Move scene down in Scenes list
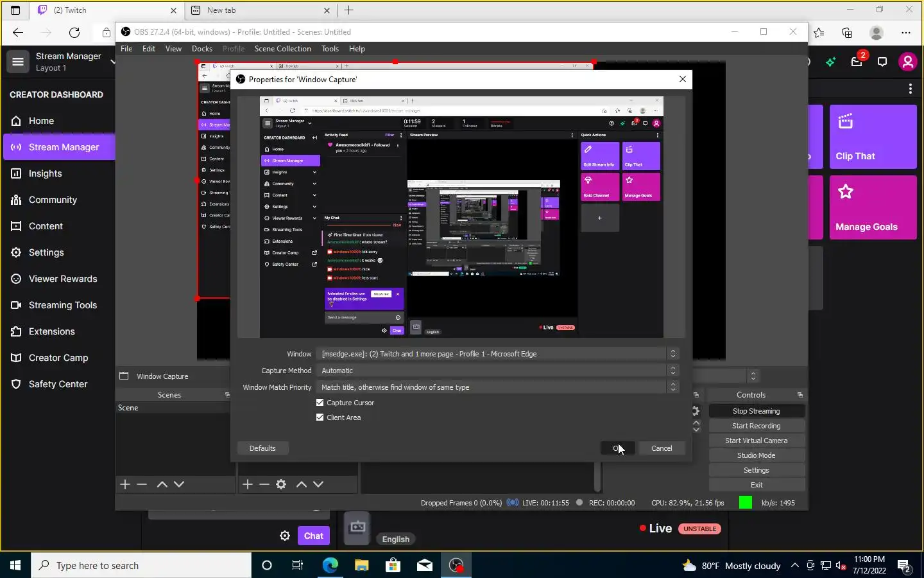 [x=179, y=484]
